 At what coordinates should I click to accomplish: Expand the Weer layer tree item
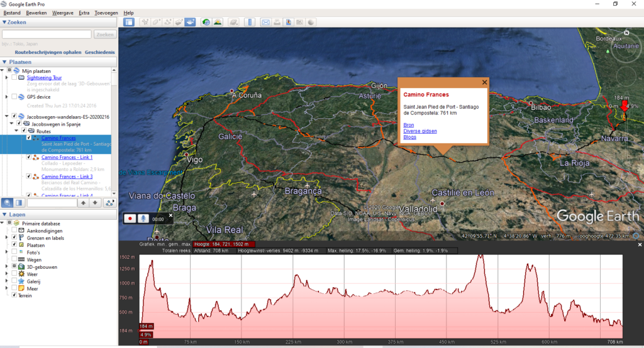[x=7, y=275]
